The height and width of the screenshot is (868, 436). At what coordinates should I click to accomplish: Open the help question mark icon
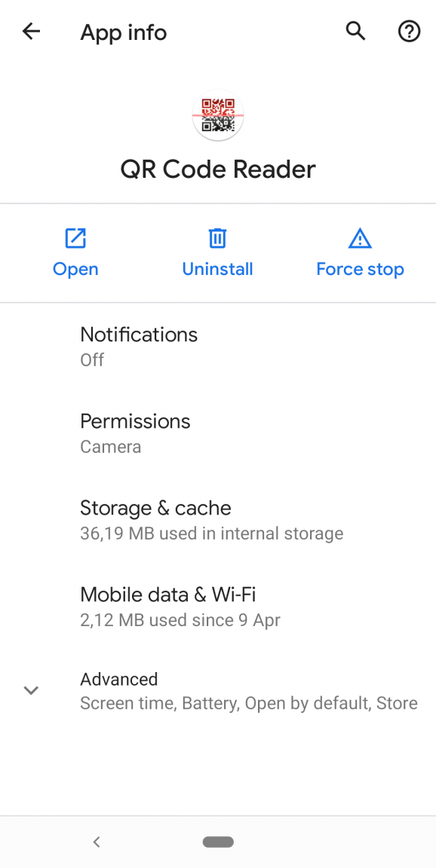pyautogui.click(x=410, y=32)
